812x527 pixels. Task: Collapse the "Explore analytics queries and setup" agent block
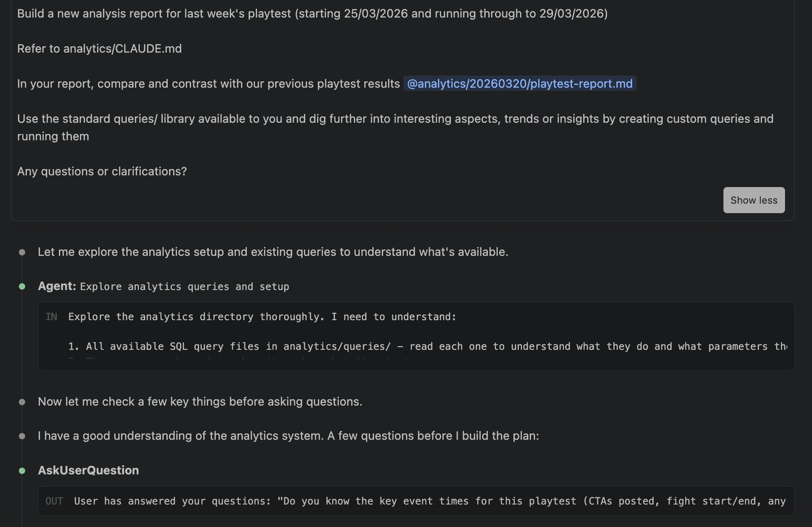[x=184, y=286]
